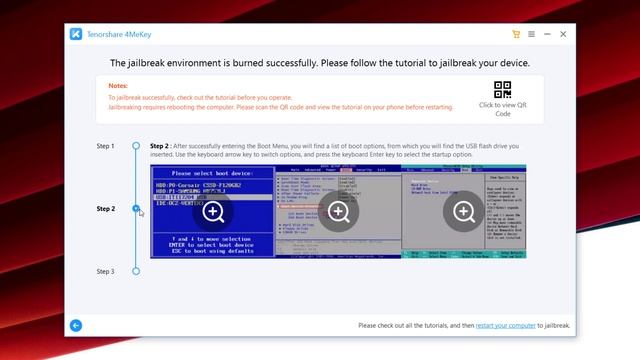Zoom the right gray BIOS boot screenshot
Screen dimensions: 640x360
(x=463, y=211)
